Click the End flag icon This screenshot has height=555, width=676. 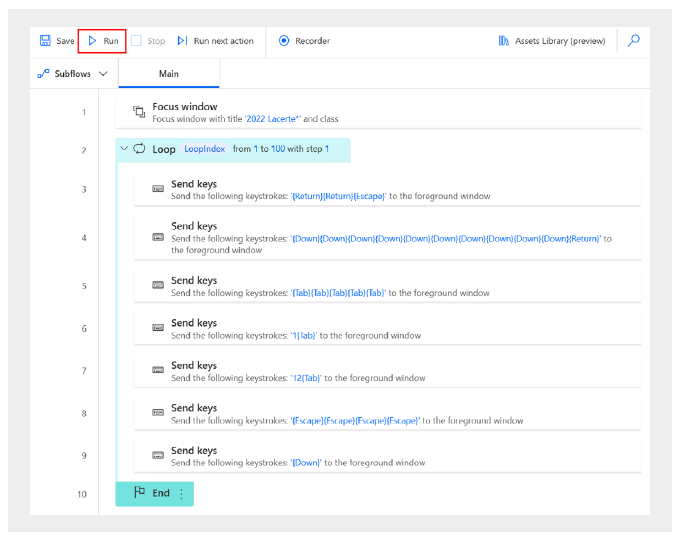point(139,493)
